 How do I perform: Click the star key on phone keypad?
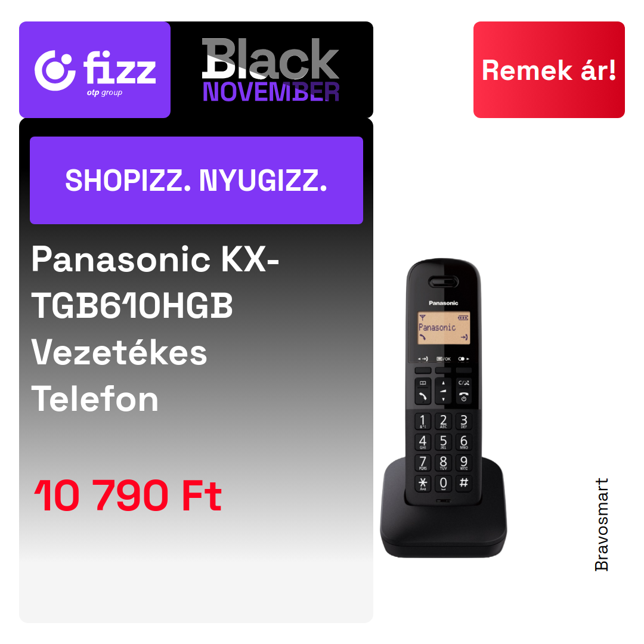pyautogui.click(x=423, y=484)
